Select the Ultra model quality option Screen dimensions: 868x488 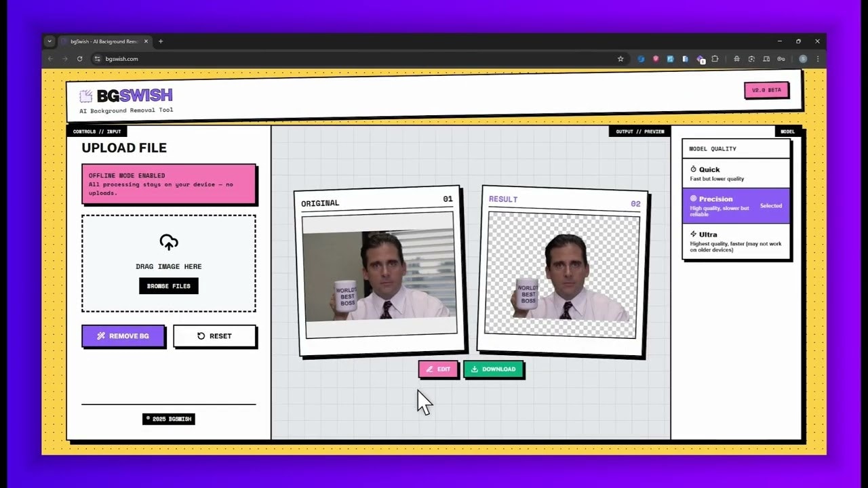(x=736, y=242)
